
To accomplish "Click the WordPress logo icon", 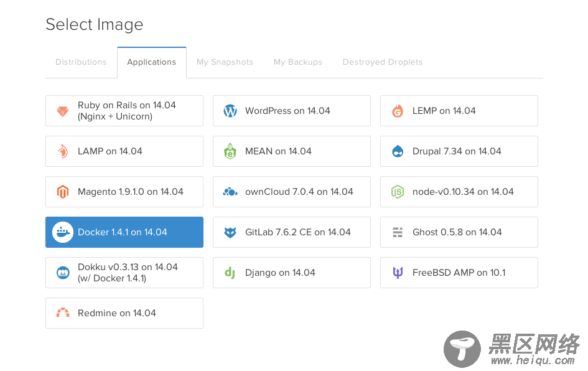I will click(230, 111).
